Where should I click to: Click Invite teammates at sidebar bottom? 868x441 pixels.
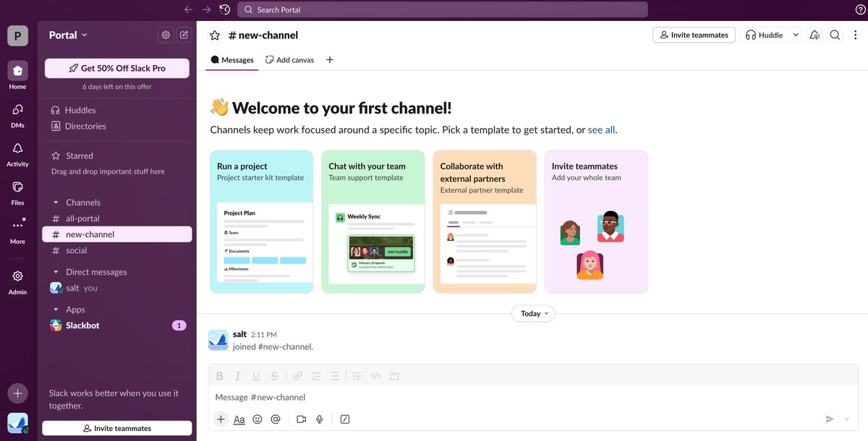(117, 428)
